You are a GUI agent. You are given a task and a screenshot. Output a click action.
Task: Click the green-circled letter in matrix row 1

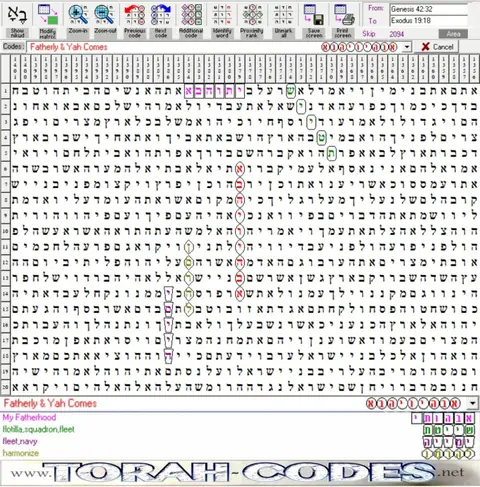[x=291, y=91]
